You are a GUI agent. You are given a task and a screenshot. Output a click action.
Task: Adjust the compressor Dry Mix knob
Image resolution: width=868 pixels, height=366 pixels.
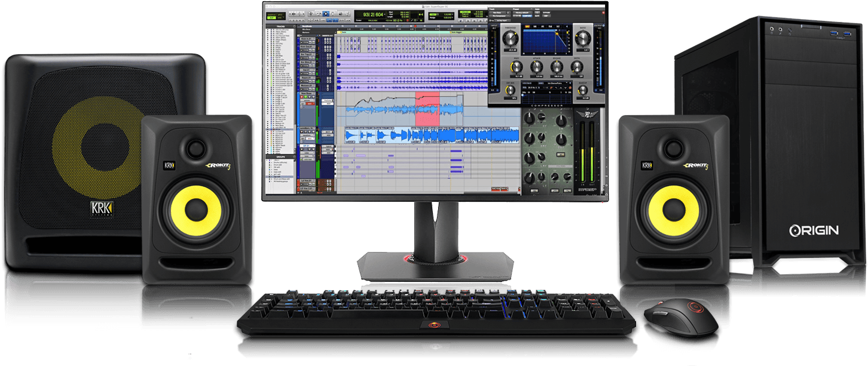tap(510, 90)
